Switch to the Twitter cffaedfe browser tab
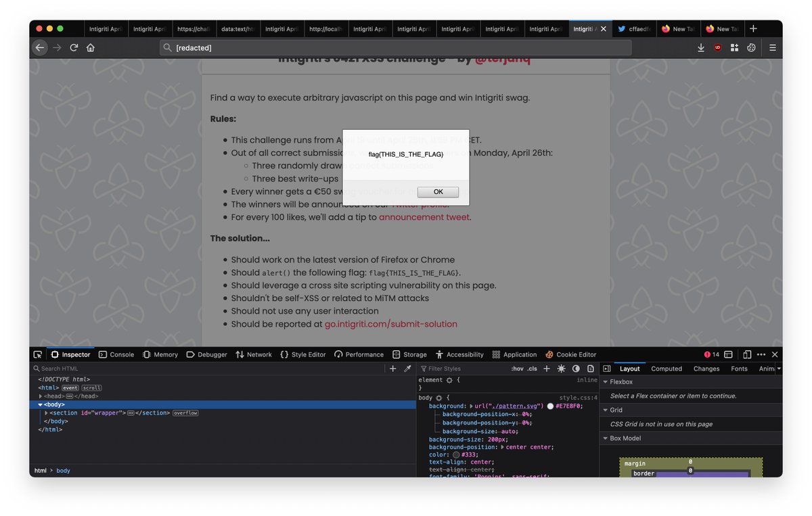Viewport: 812px width, 516px height. [633, 29]
